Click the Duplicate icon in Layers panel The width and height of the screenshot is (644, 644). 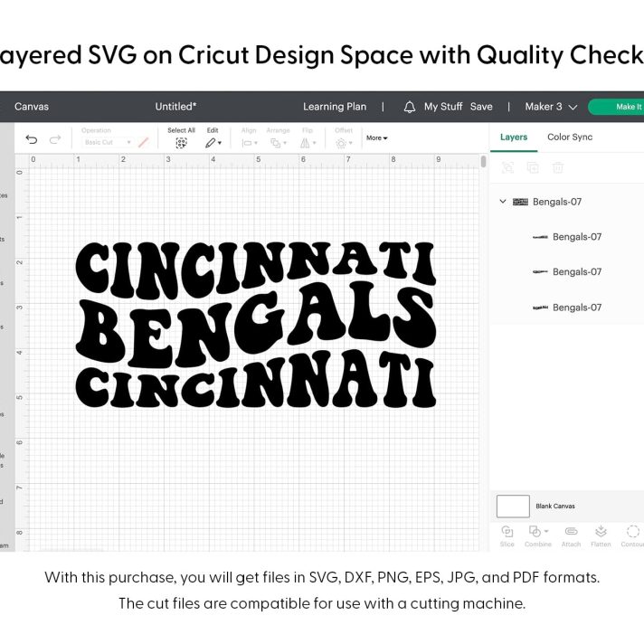(x=533, y=167)
